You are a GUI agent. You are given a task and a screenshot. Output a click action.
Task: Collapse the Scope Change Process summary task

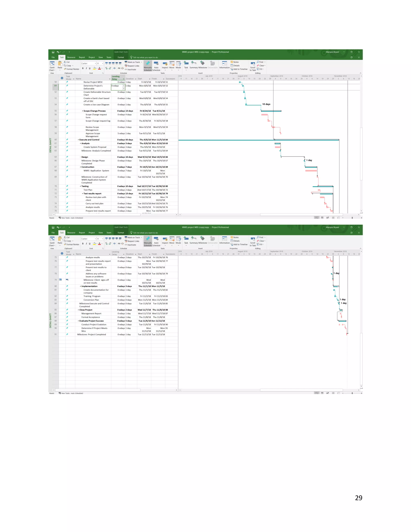(x=82, y=111)
